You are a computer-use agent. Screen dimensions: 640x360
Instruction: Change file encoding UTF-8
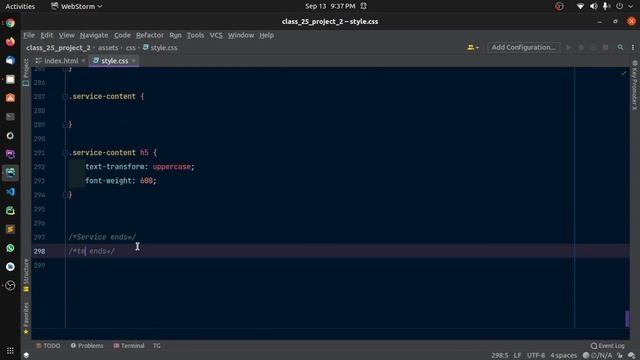pyautogui.click(x=536, y=356)
